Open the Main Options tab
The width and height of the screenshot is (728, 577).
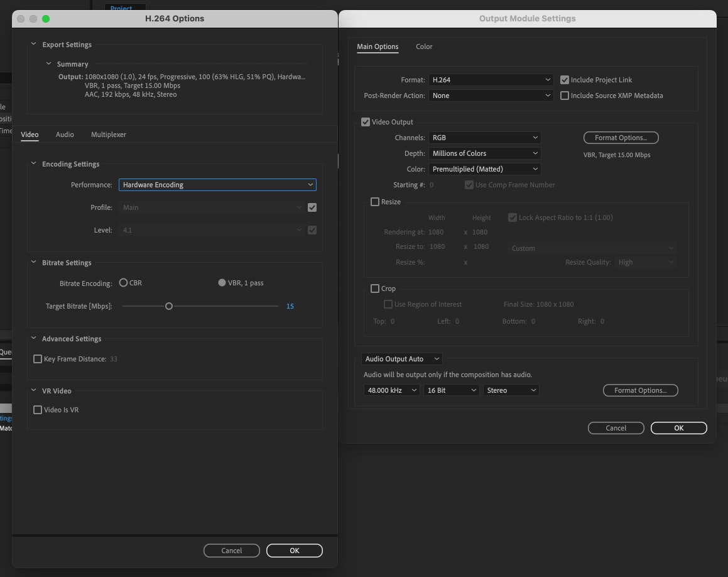(378, 47)
